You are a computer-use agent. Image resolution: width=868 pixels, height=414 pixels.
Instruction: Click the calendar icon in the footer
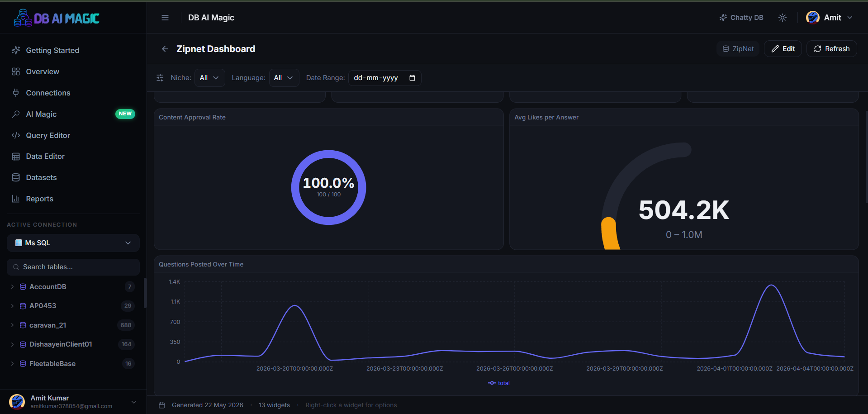[x=162, y=405]
